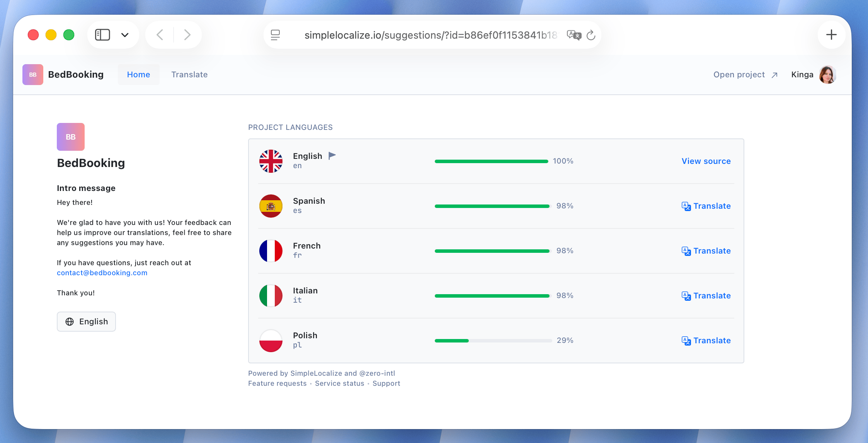Click the translate icon in French row
Viewport: 868px width, 443px height.
(686, 251)
